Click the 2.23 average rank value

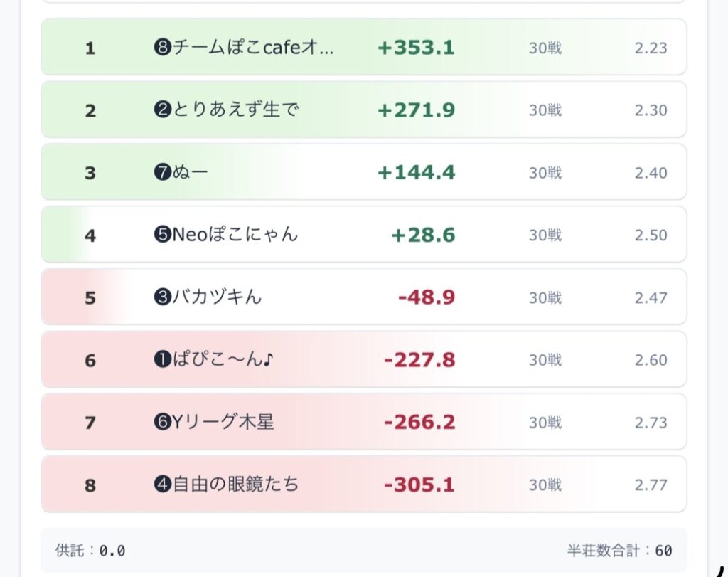point(651,48)
